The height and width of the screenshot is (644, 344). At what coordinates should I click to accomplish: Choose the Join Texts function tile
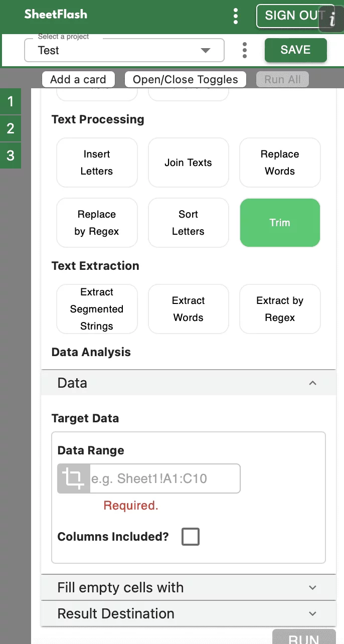pyautogui.click(x=188, y=163)
